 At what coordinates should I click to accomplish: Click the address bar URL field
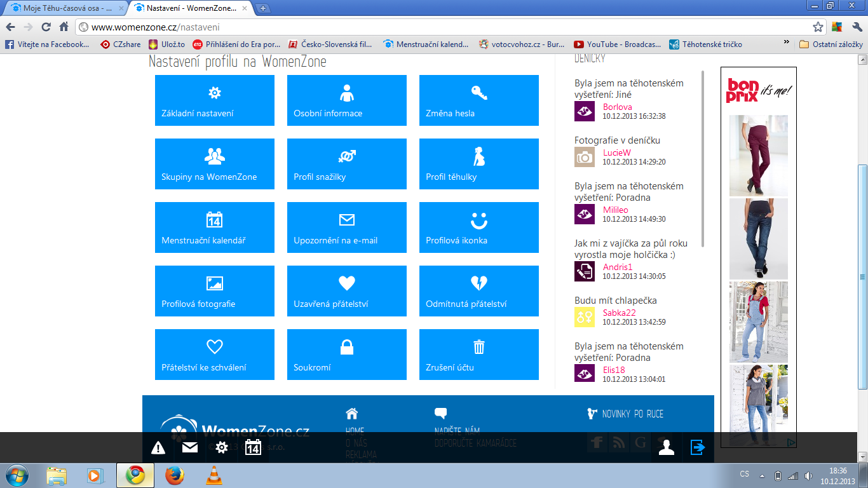point(445,27)
